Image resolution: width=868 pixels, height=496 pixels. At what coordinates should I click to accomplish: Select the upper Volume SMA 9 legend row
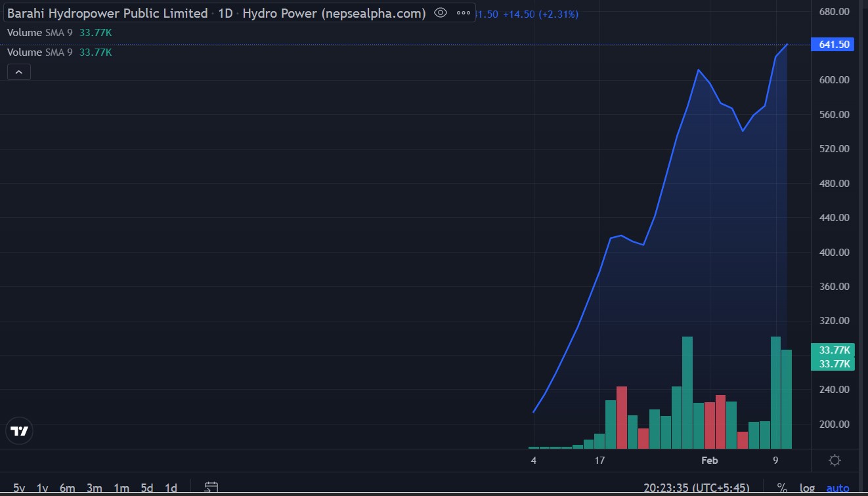click(60, 33)
